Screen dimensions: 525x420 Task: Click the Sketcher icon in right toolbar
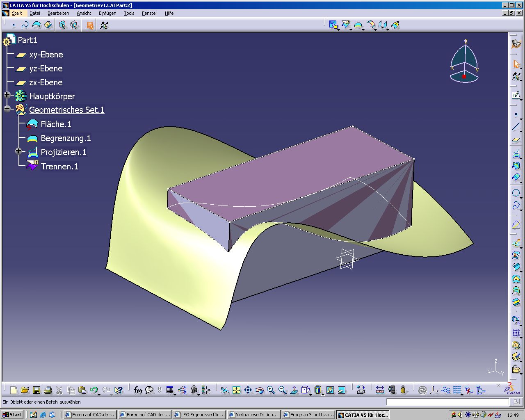click(516, 95)
